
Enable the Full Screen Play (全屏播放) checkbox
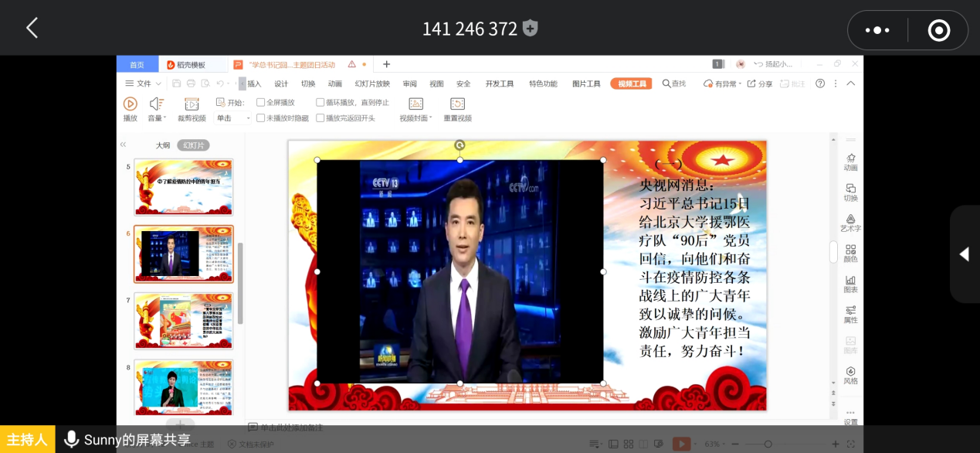pyautogui.click(x=261, y=102)
